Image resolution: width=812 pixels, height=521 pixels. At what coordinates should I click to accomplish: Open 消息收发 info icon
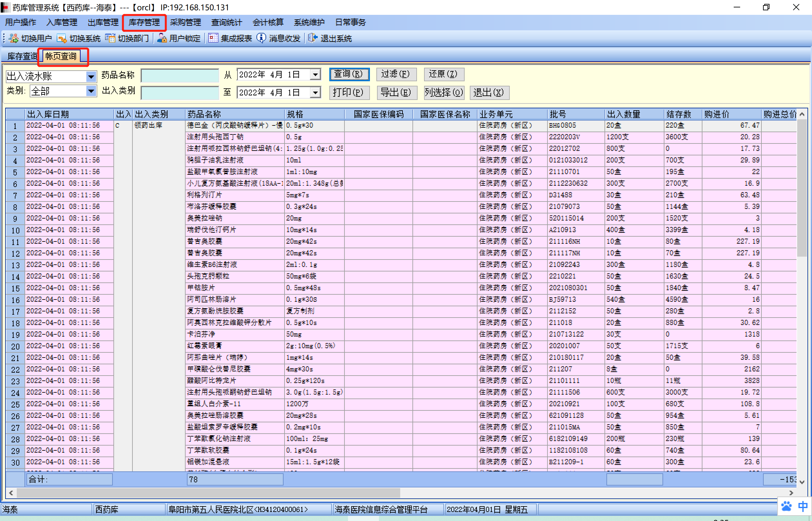click(261, 38)
